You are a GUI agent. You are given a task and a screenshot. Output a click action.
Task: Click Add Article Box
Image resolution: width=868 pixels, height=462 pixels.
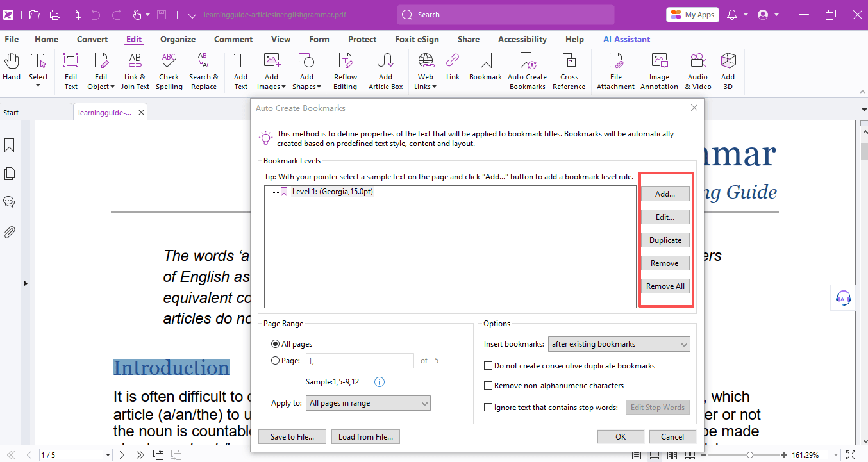point(385,71)
